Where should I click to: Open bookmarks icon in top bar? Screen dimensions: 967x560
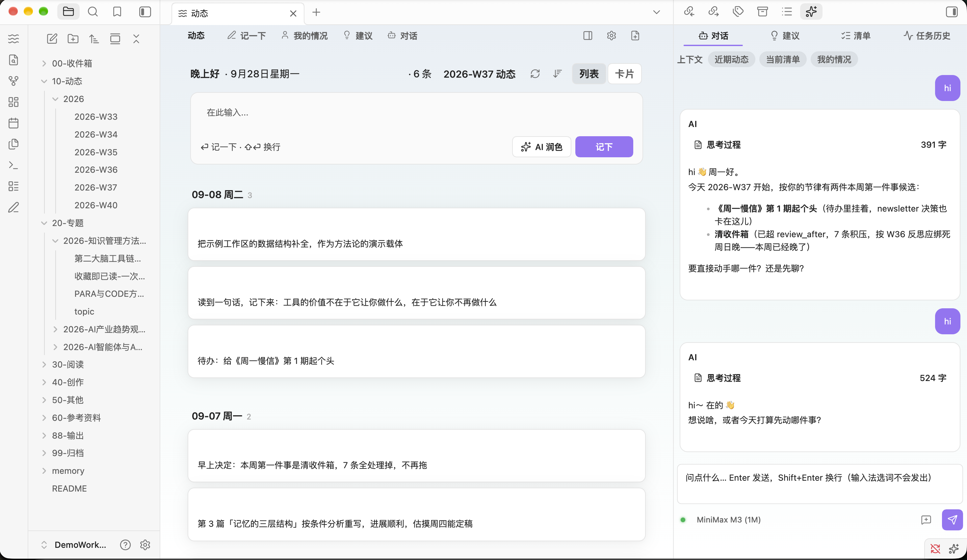coord(117,12)
